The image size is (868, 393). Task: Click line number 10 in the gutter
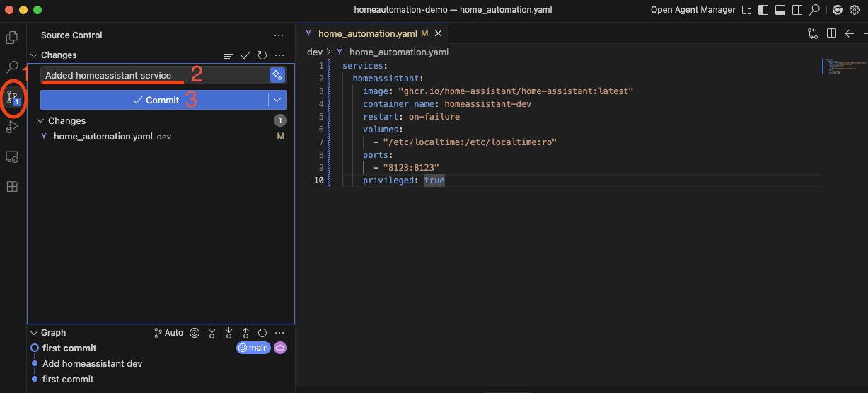pos(318,181)
